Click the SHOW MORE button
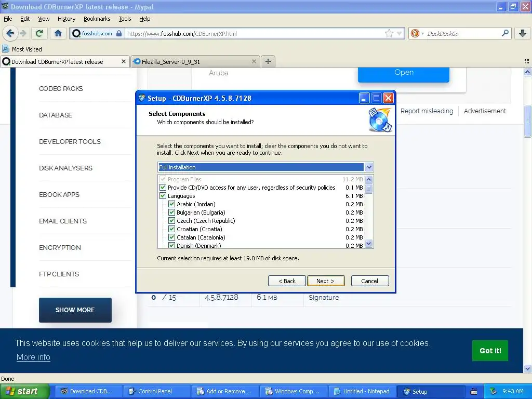532x399 pixels. pyautogui.click(x=75, y=310)
